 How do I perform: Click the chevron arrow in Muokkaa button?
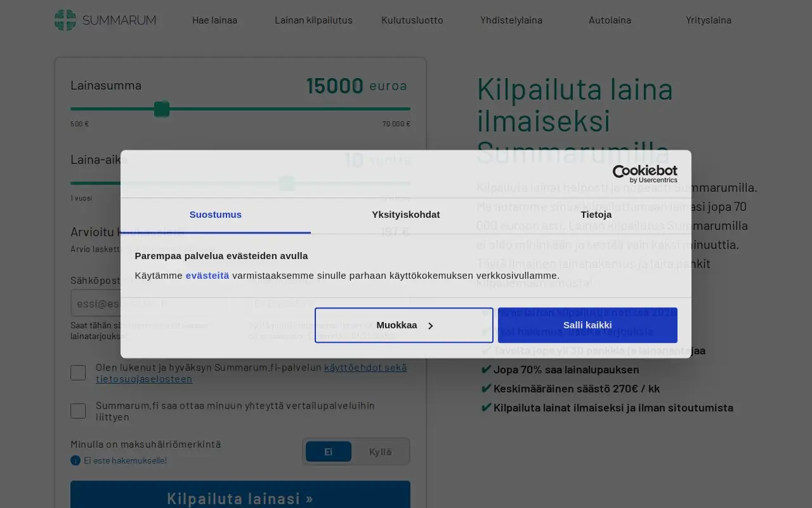click(x=430, y=326)
